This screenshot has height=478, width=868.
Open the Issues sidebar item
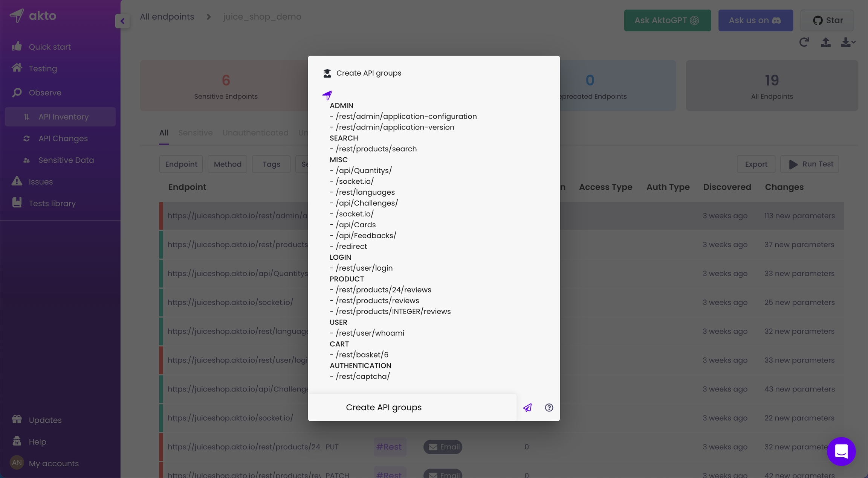(41, 182)
